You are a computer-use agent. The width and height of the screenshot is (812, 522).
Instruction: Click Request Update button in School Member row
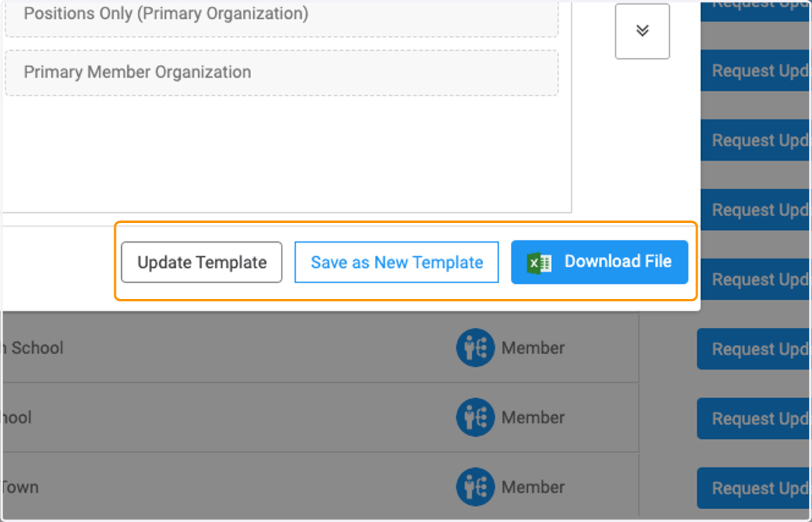[754, 349]
